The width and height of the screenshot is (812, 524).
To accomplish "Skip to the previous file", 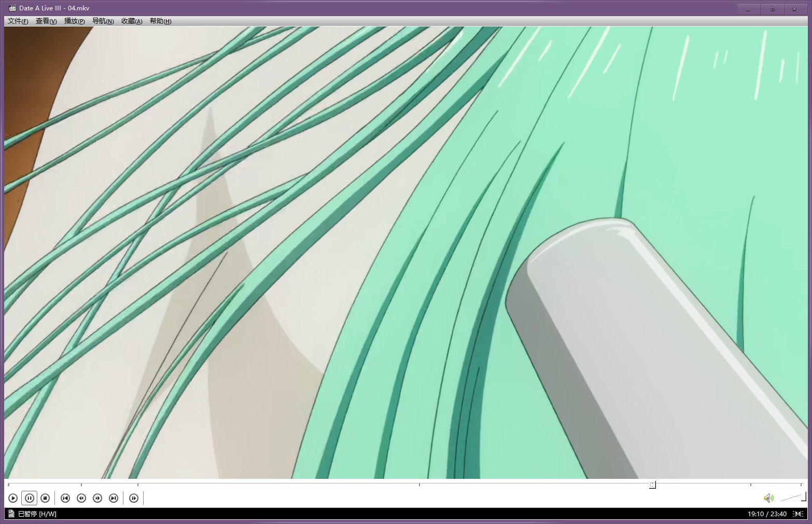I will pos(65,498).
